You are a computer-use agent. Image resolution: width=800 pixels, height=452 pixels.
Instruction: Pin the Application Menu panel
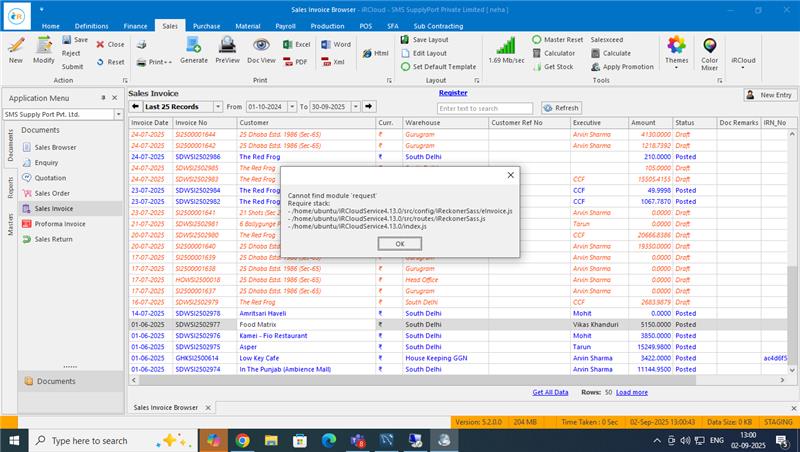(x=104, y=98)
